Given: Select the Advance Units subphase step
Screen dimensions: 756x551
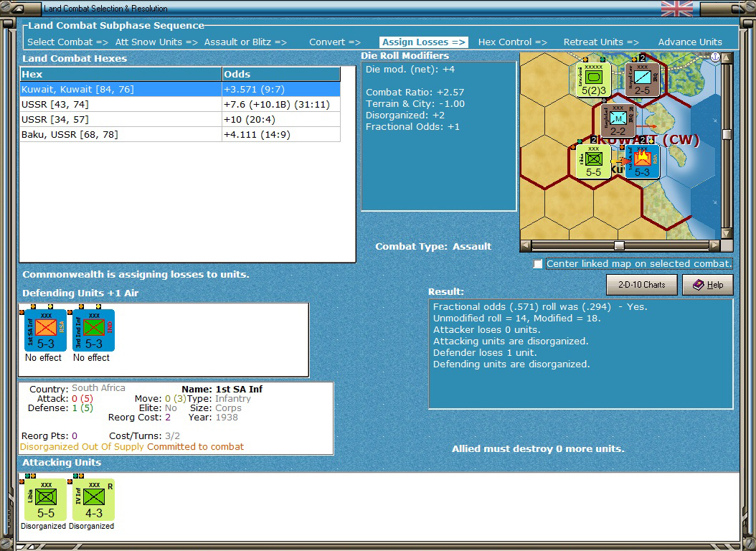Looking at the screenshot, I should click(690, 42).
